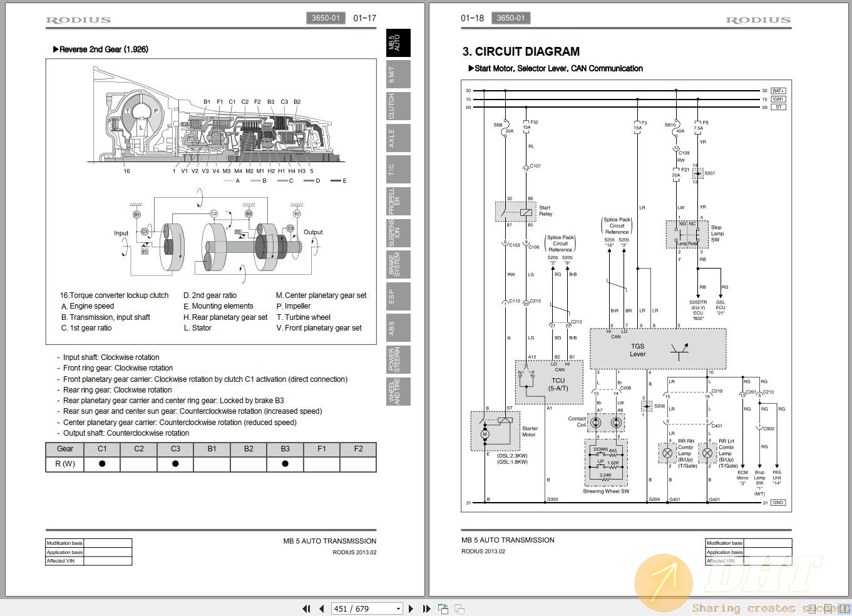Go to the next page
Screen dimensions: 852x616
click(411, 608)
